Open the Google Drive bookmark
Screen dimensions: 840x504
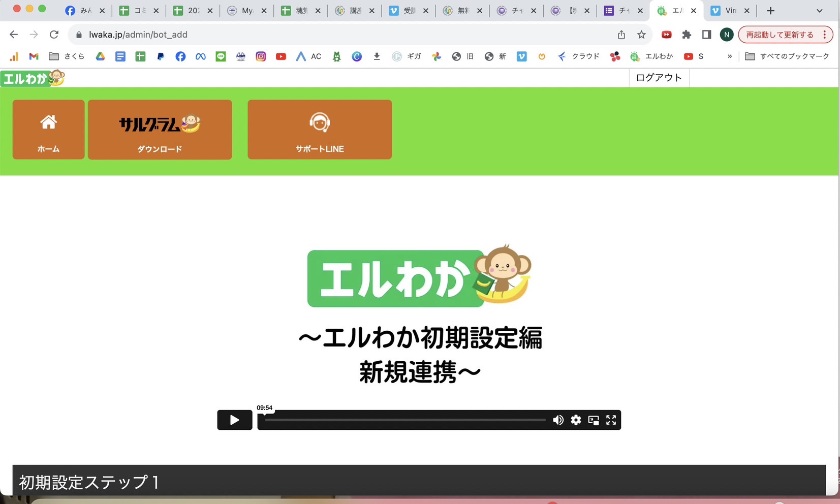coord(100,56)
